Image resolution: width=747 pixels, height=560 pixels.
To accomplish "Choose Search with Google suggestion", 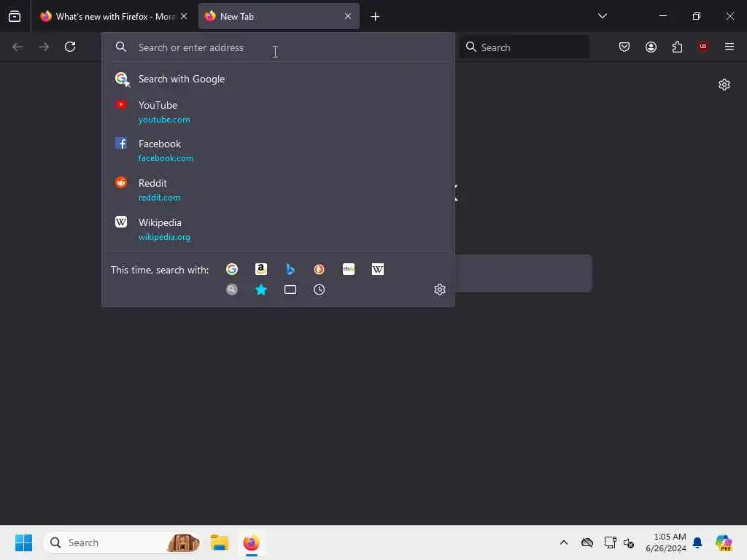I will (x=278, y=79).
